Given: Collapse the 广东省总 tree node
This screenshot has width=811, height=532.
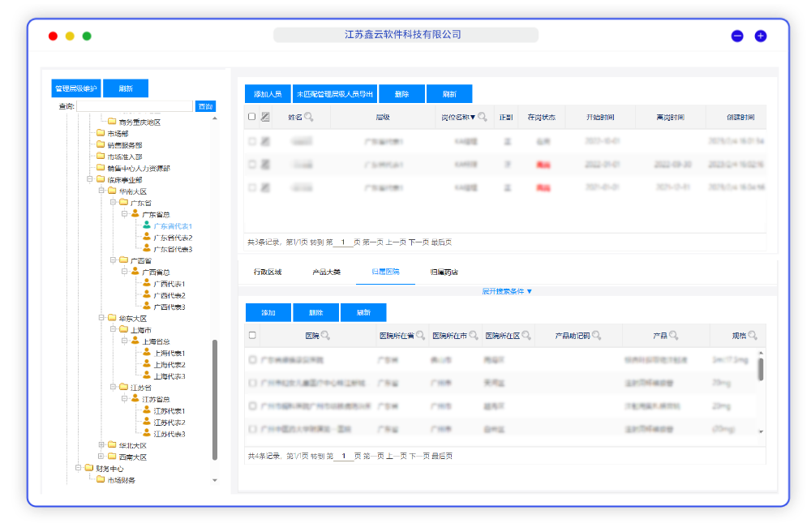Looking at the screenshot, I should pos(124,214).
